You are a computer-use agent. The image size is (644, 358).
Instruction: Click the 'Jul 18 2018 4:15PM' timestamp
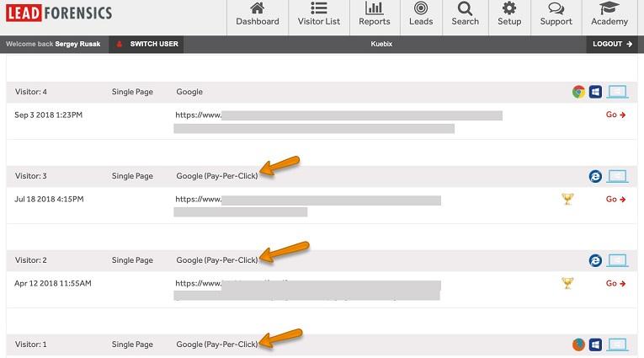(x=49, y=200)
